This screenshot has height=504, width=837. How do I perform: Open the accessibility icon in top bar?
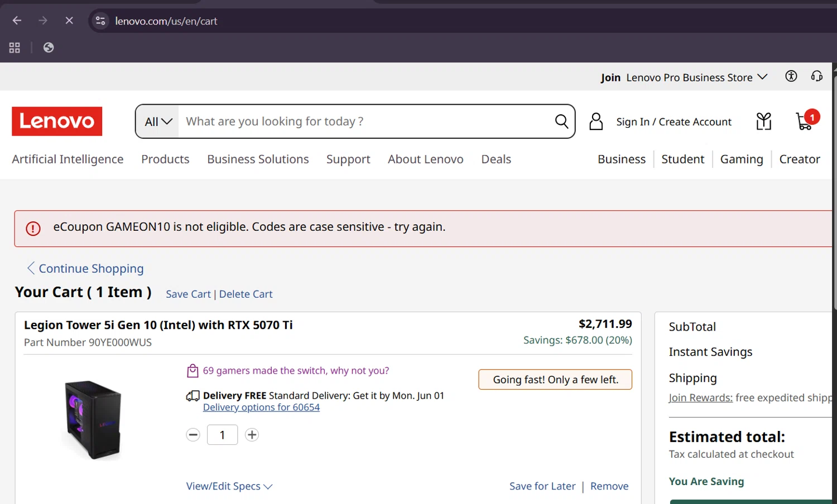[x=791, y=76]
